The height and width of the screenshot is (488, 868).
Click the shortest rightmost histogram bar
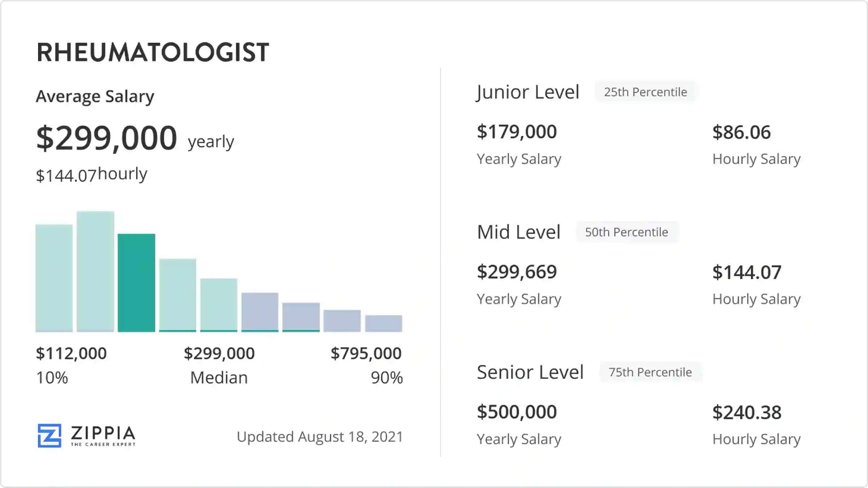coord(383,323)
